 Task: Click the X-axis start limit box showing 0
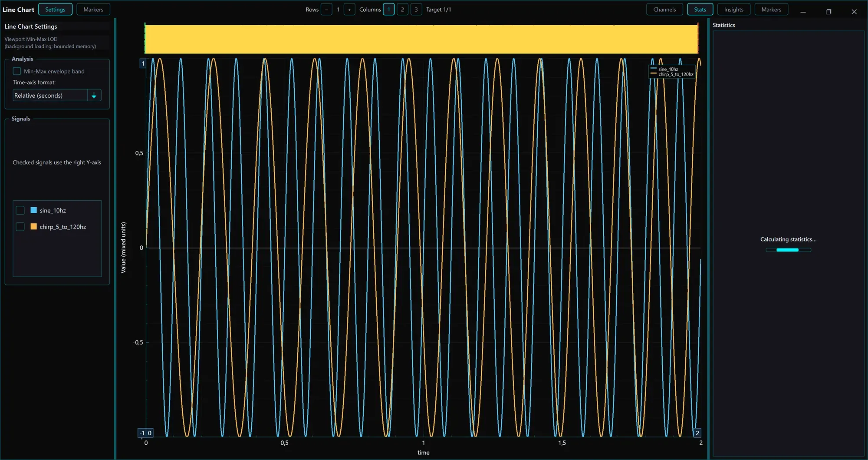(150, 433)
